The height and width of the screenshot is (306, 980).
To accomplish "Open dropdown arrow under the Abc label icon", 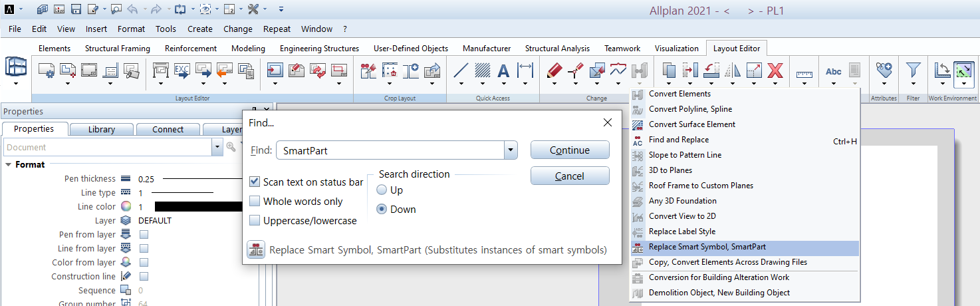I will tap(833, 84).
